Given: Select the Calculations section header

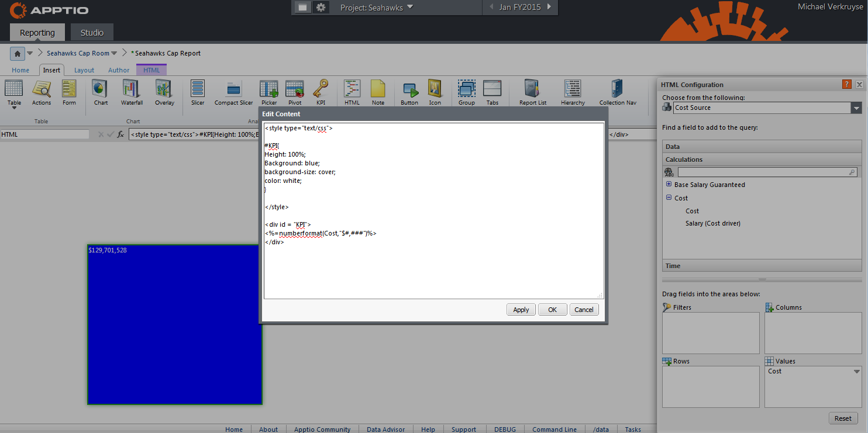Looking at the screenshot, I should click(x=762, y=160).
